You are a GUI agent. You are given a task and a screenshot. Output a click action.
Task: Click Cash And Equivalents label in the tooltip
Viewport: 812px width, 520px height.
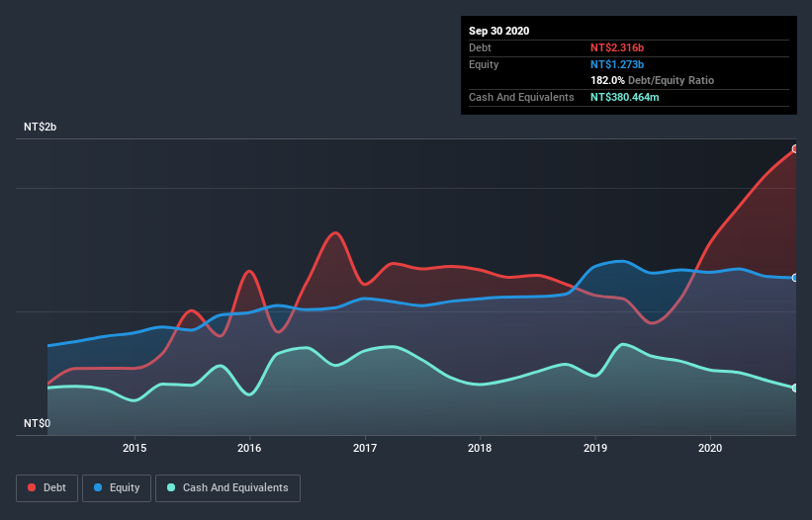point(521,97)
